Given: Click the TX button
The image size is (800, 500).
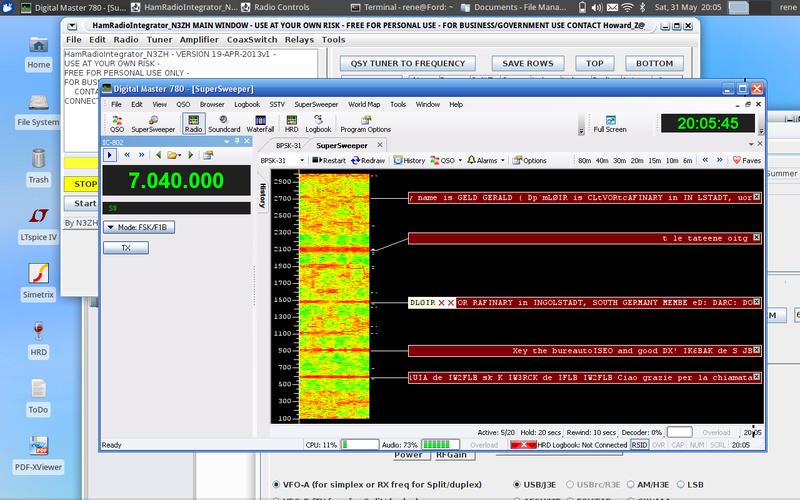Looking at the screenshot, I should click(126, 247).
